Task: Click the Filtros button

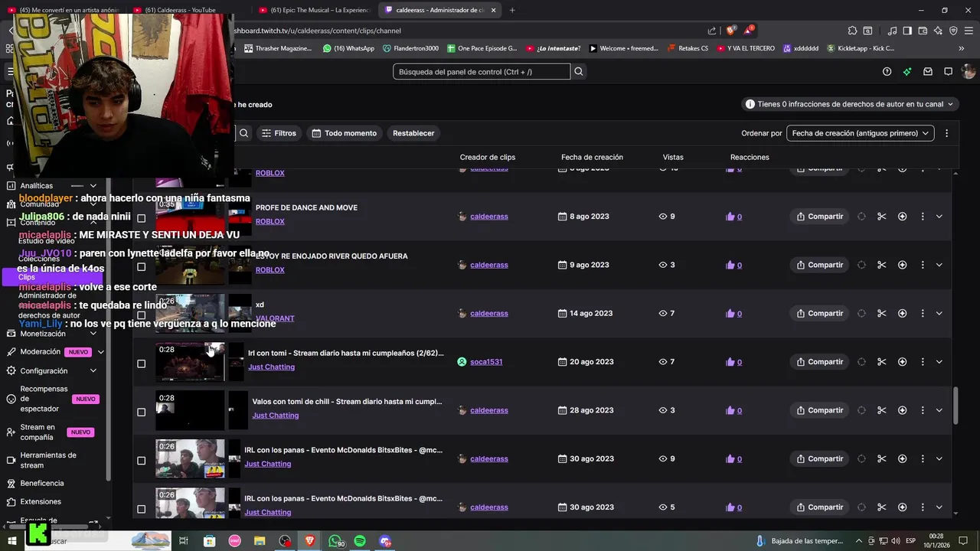Action: coord(279,133)
